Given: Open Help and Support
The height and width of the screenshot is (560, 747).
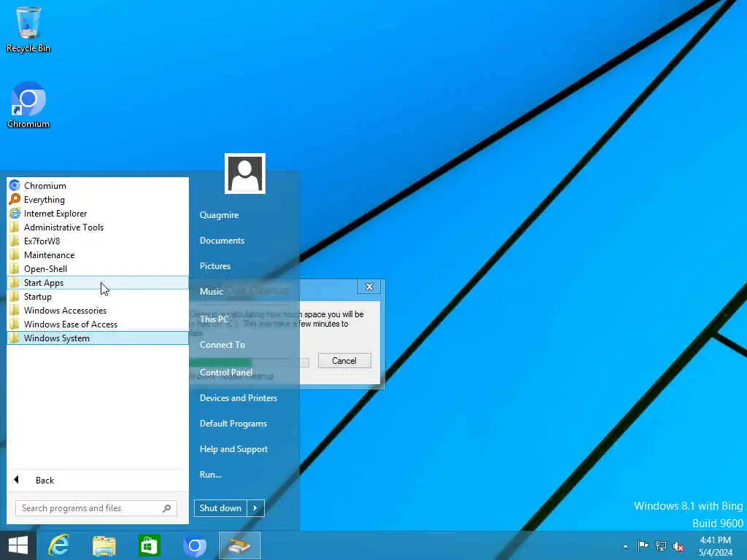Looking at the screenshot, I should tap(234, 449).
